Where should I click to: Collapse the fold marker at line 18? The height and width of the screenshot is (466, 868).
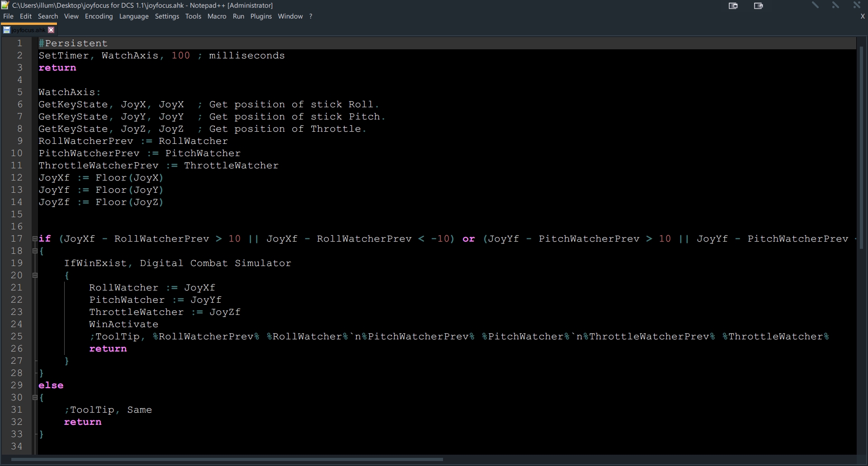(35, 251)
